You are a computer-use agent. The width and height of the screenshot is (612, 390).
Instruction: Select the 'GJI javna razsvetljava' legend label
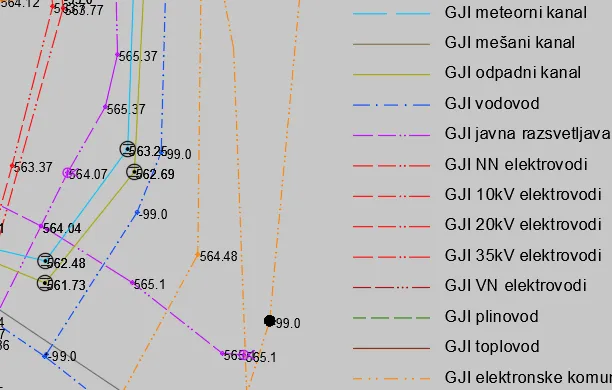pos(527,134)
